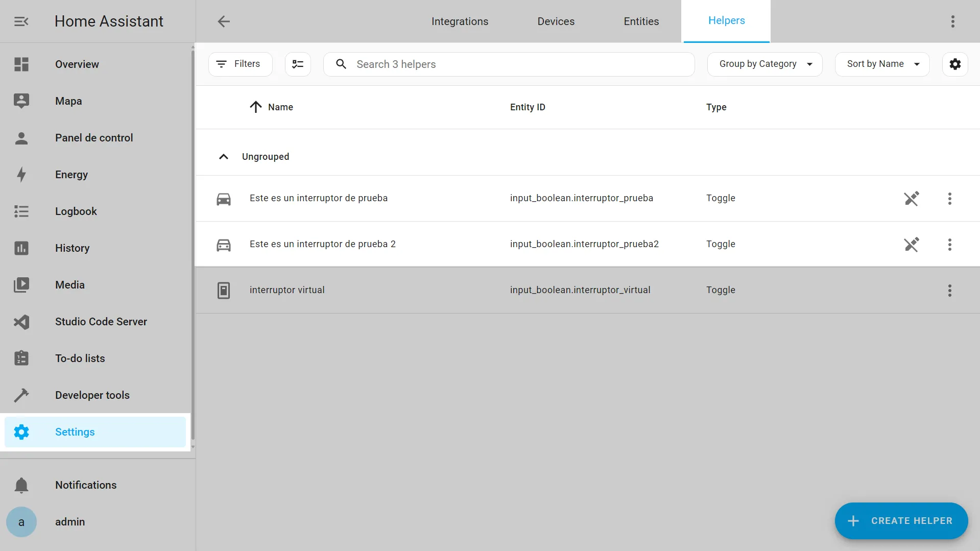Open the Media browser
Viewport: 980px width, 551px height.
tap(95, 285)
